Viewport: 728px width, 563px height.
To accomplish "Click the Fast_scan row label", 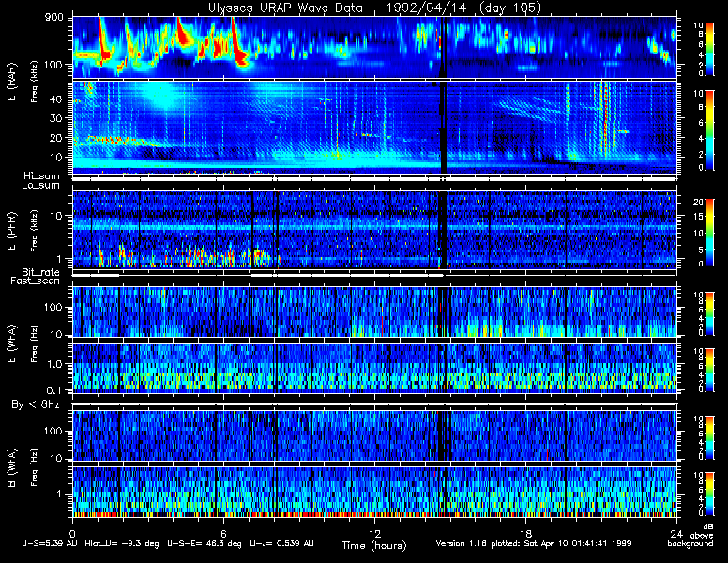I will pos(36,281).
